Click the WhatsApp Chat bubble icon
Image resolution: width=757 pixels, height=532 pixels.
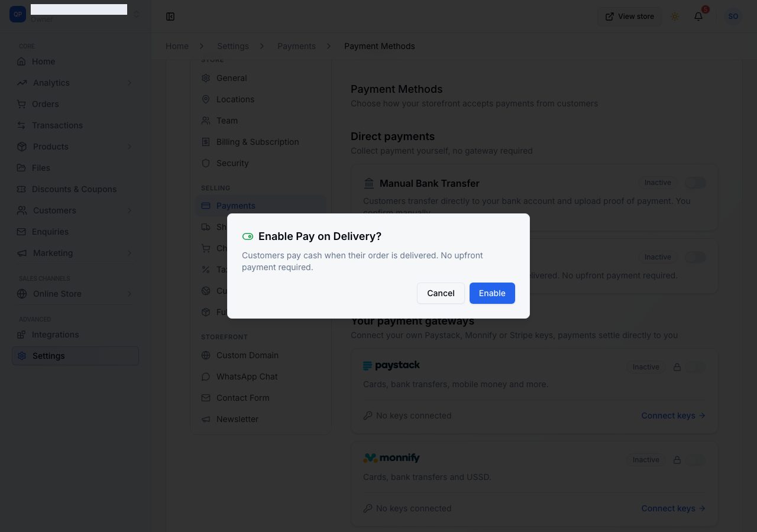click(x=206, y=377)
